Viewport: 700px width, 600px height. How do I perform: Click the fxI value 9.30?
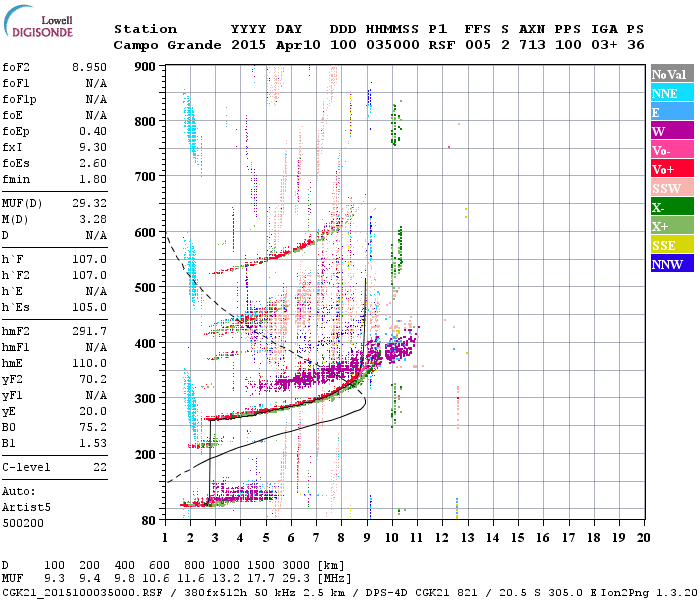tap(93, 147)
